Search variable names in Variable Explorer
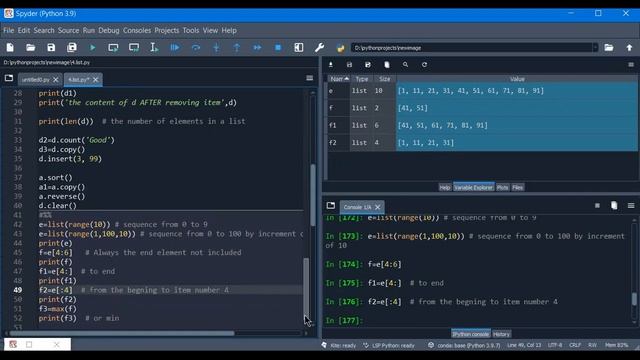The height and width of the screenshot is (360, 640). point(405,64)
